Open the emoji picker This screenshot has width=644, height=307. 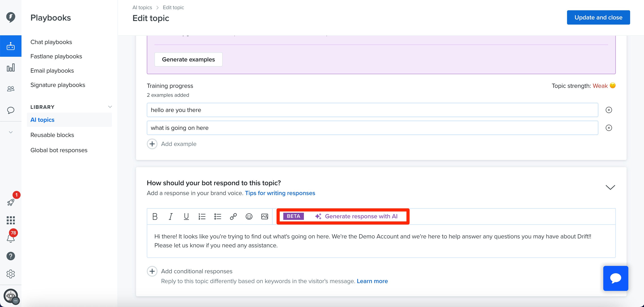249,217
